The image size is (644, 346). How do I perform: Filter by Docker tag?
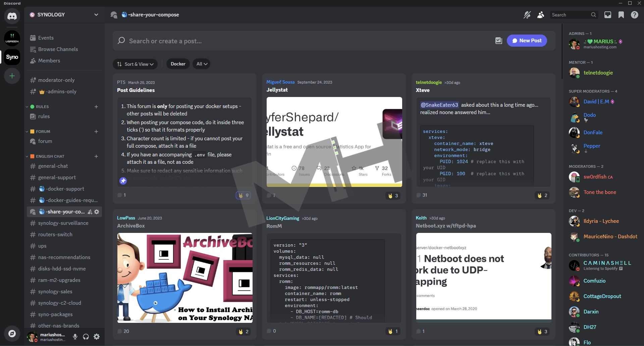178,64
